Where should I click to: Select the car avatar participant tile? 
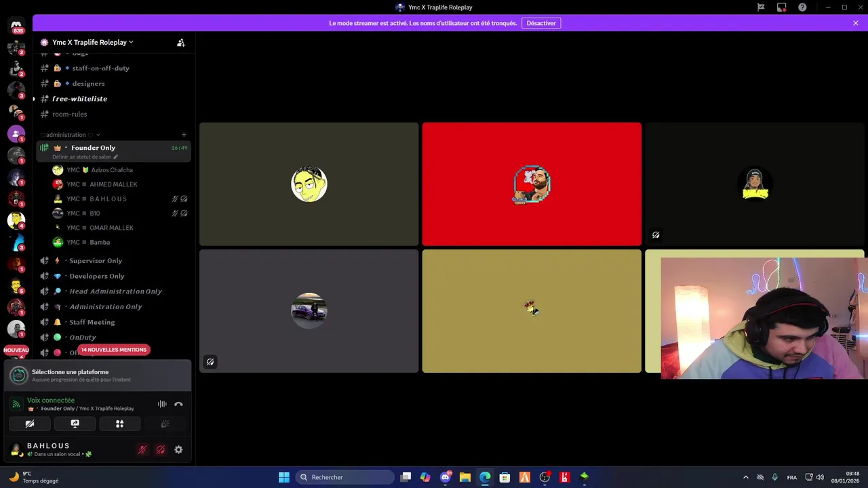pyautogui.click(x=309, y=311)
